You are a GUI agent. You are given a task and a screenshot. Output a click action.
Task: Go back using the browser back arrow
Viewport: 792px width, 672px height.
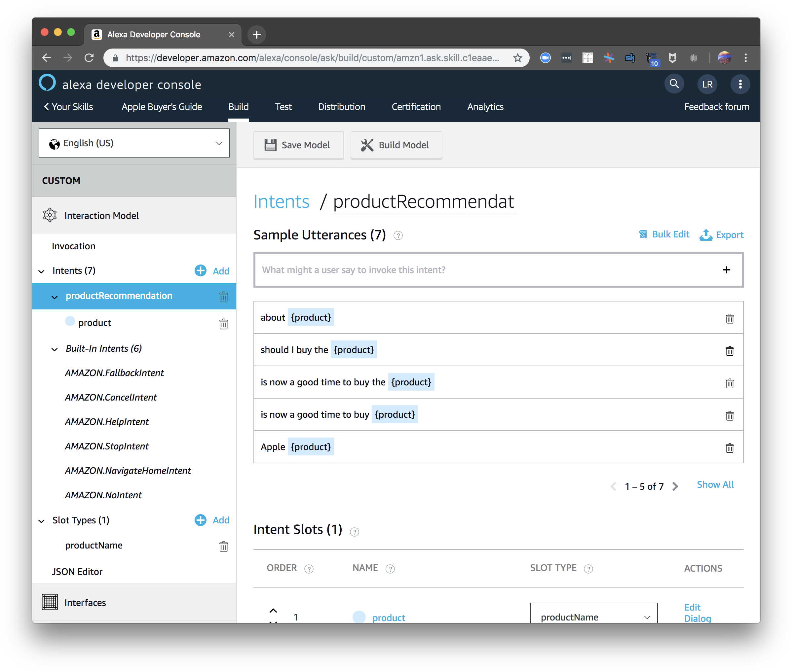tap(47, 58)
